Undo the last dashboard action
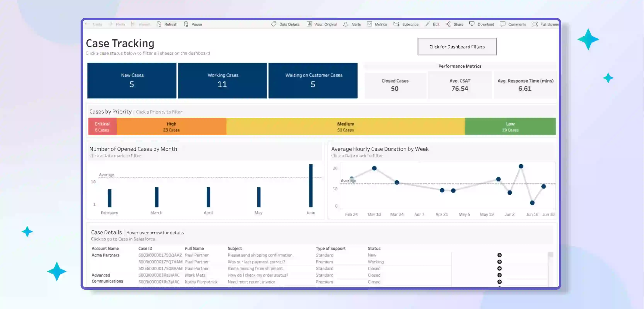The height and width of the screenshot is (309, 644). (x=94, y=24)
